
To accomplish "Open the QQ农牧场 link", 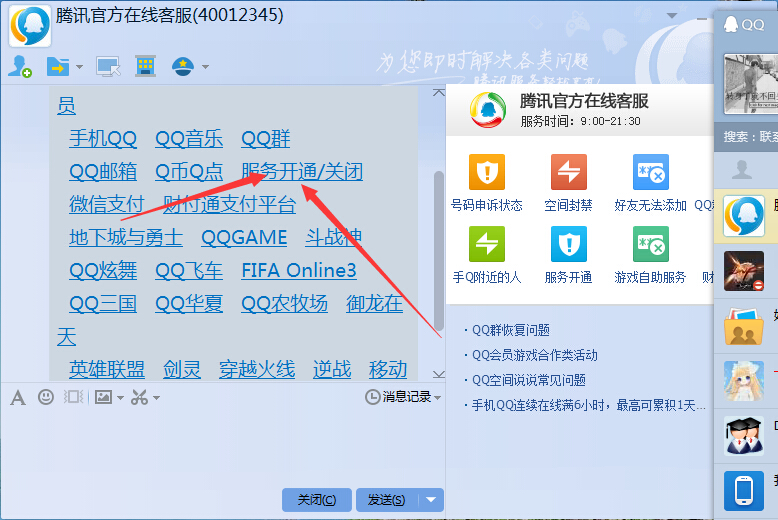I will [x=284, y=304].
